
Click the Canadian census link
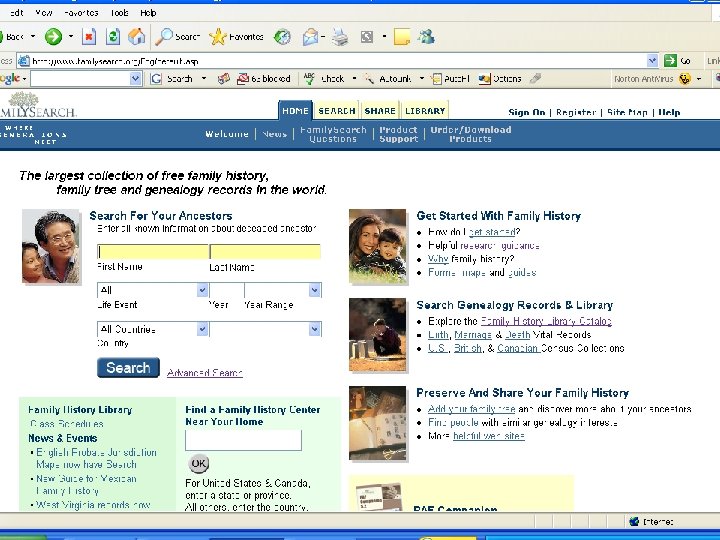pyautogui.click(x=518, y=348)
